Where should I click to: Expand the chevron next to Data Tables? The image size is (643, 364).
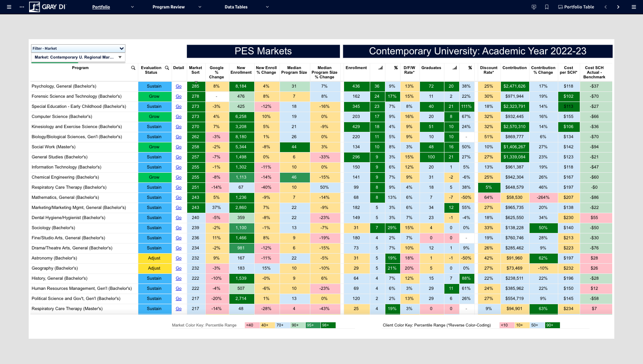pos(267,7)
